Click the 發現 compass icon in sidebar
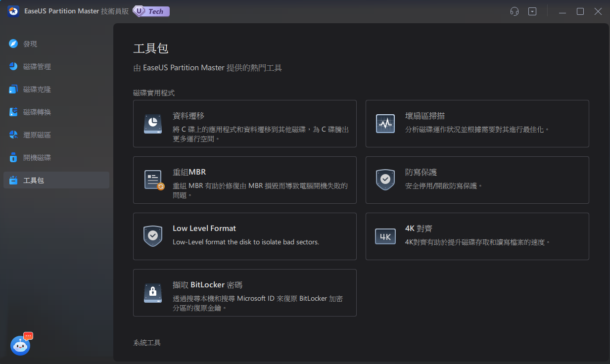The width and height of the screenshot is (610, 364). 14,44
